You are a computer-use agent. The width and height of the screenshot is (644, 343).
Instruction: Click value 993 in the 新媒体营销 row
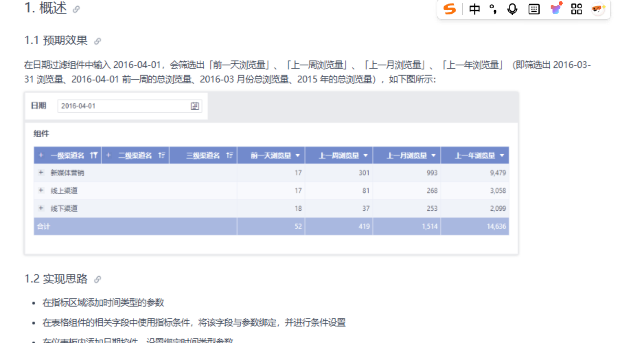pos(432,173)
